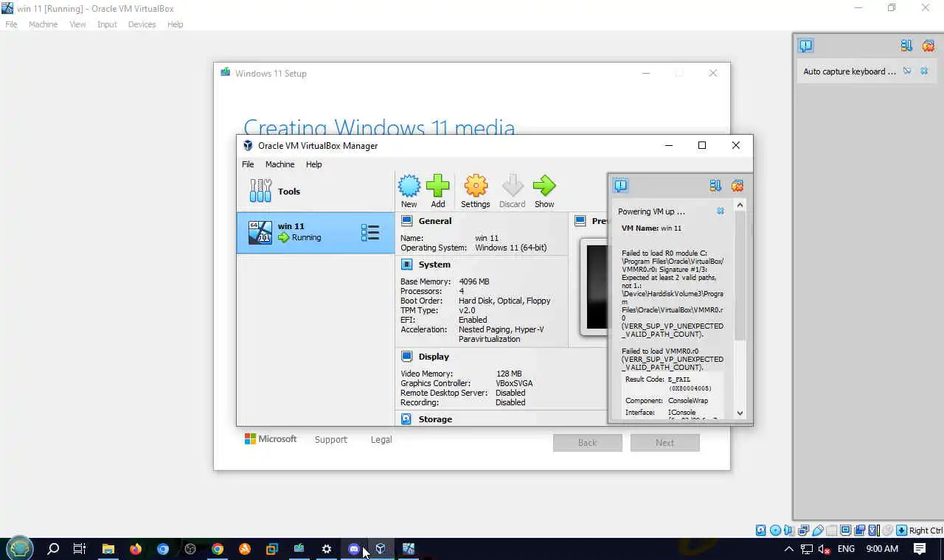Click Back button in Windows 11 Setup
This screenshot has width=944, height=560.
coord(588,443)
